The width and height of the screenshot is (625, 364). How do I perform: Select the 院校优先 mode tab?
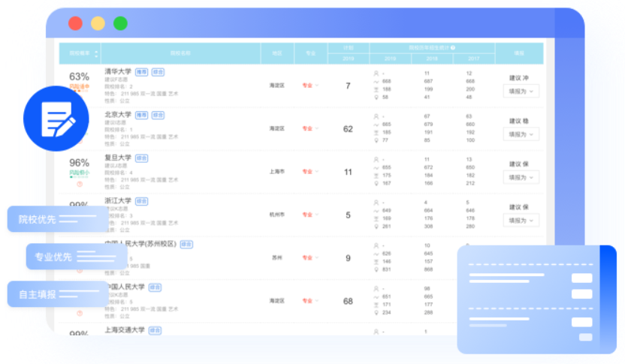(58, 219)
